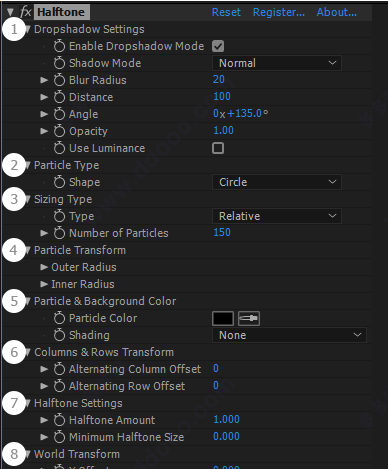Select the Sizing Type group label

(x=63, y=199)
